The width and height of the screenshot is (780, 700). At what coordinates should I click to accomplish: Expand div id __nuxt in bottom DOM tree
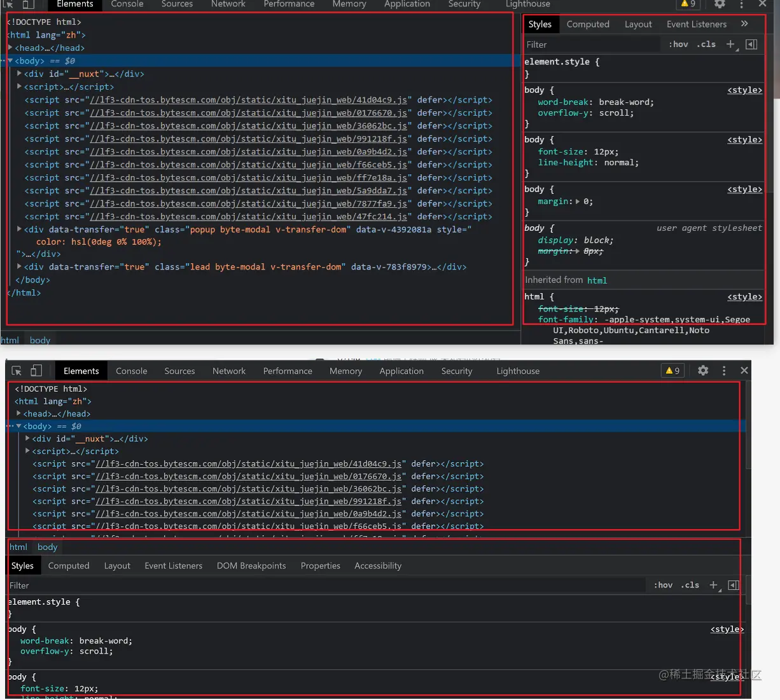27,439
